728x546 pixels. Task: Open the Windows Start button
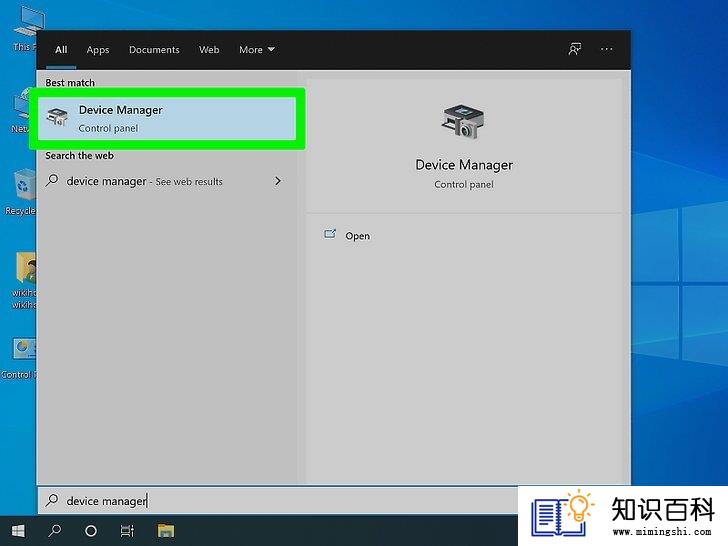[x=18, y=531]
